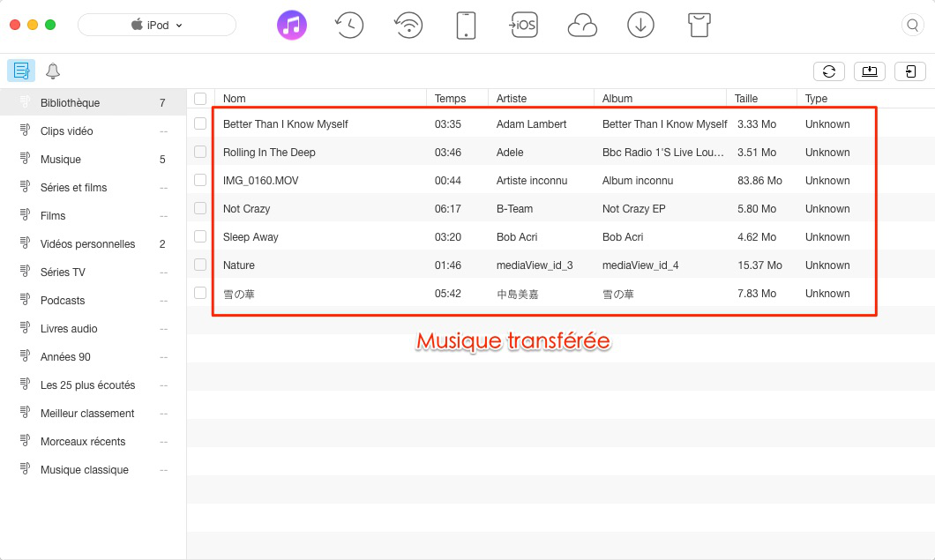This screenshot has height=560, width=935.
Task: Check the Not Crazy row checkbox
Action: click(200, 208)
